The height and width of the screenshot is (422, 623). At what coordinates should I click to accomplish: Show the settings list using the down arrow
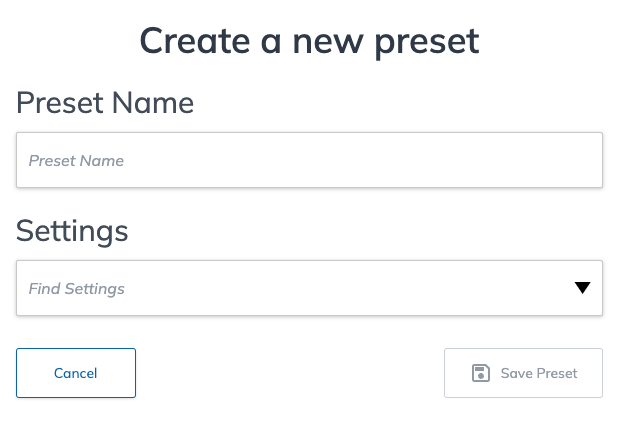point(582,288)
